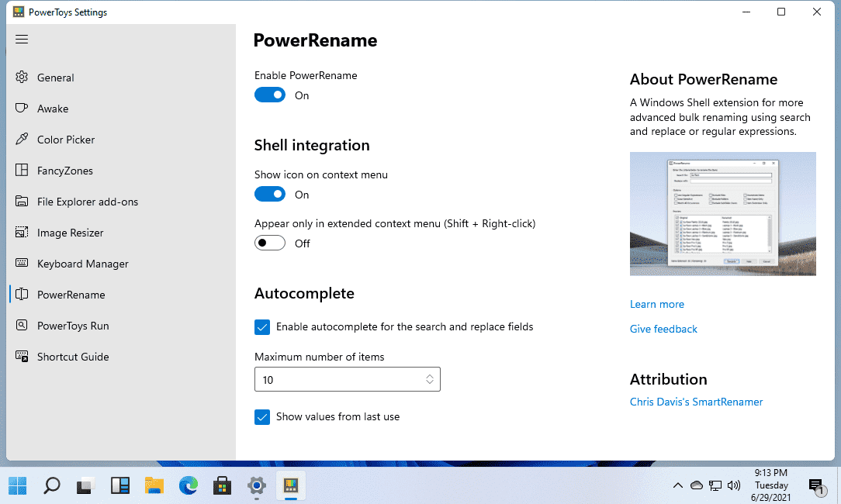Select Awake in the sidebar
Image resolution: width=841 pixels, height=504 pixels.
(53, 109)
